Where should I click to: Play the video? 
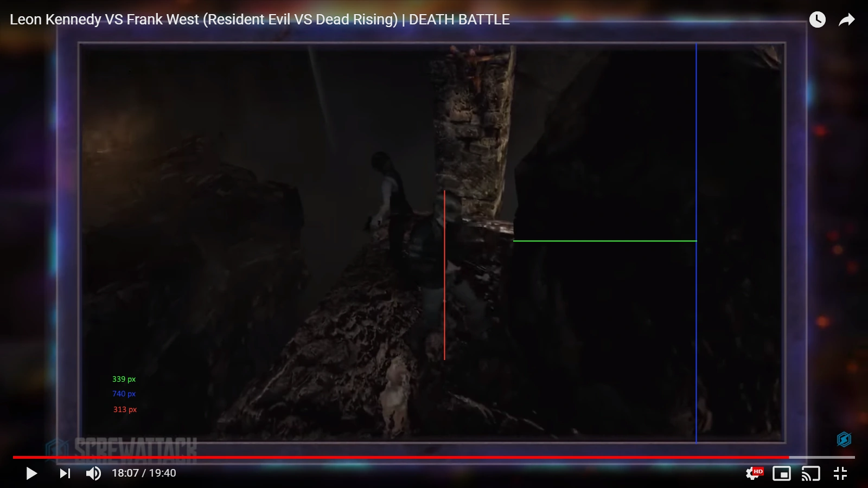[x=31, y=473]
